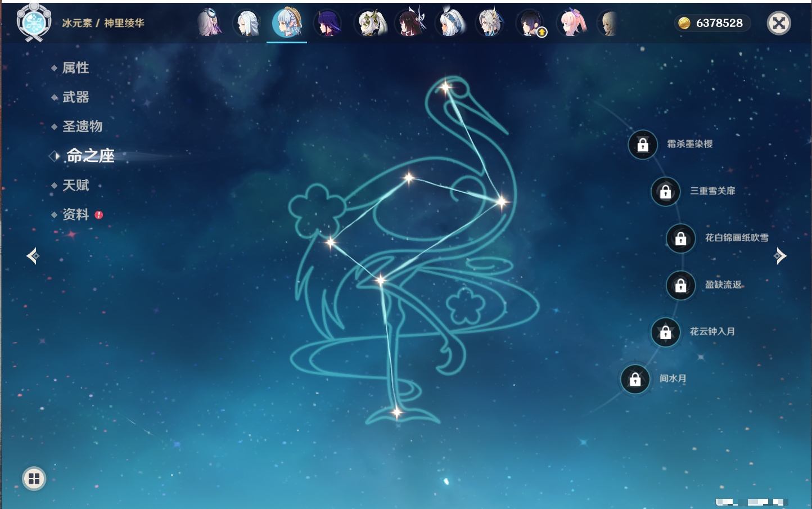The height and width of the screenshot is (509, 812).
Task: Click the gold Mora coin icon
Action: (x=684, y=23)
